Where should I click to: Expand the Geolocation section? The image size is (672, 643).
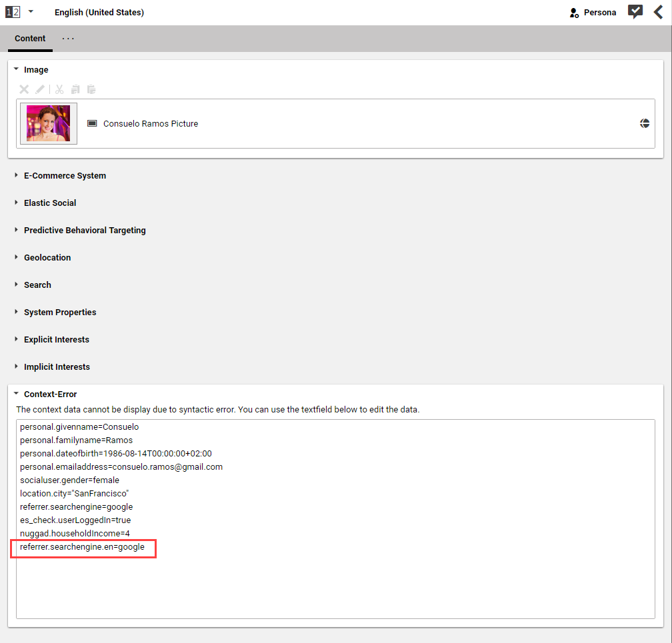[x=47, y=258]
